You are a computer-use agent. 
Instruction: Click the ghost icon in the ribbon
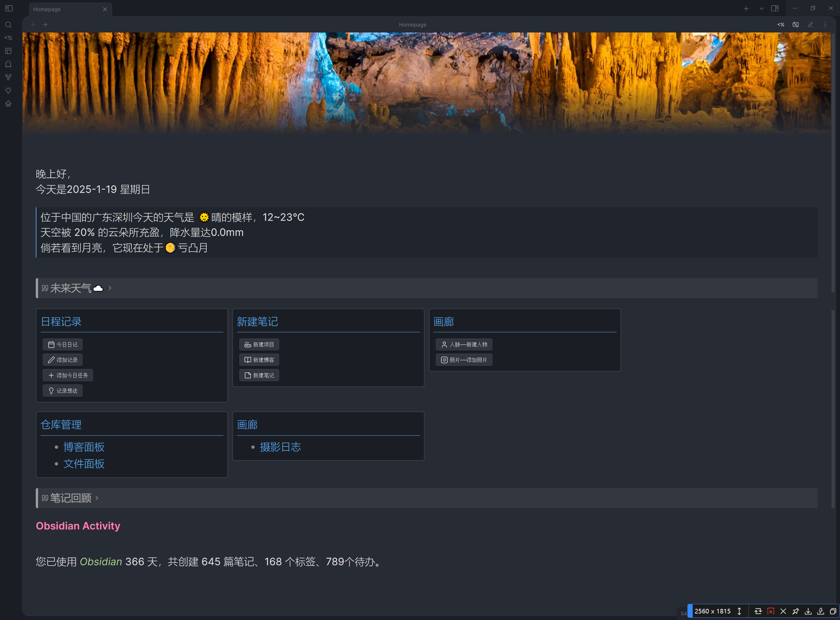click(8, 64)
